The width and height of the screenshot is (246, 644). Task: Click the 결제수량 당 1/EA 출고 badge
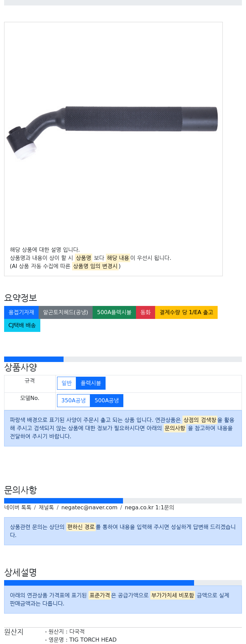click(186, 312)
